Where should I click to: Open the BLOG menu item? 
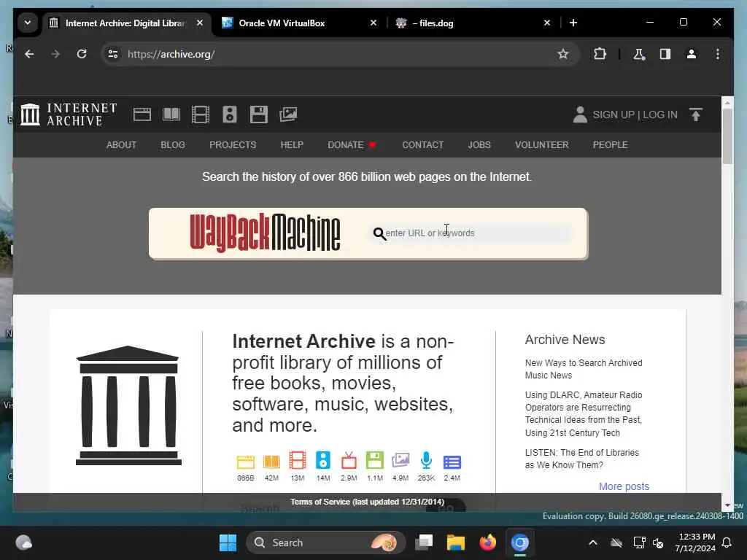pos(172,145)
